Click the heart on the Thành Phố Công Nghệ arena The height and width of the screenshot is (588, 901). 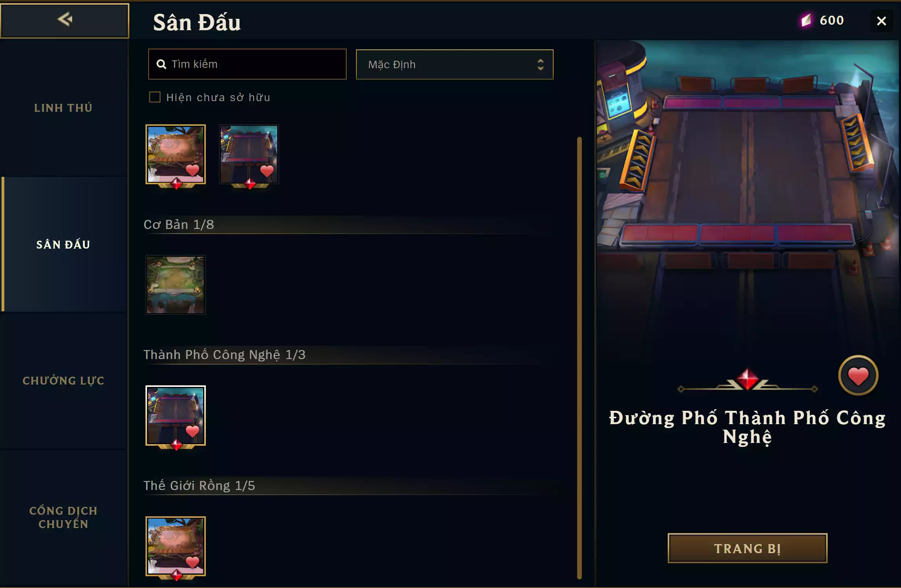192,431
